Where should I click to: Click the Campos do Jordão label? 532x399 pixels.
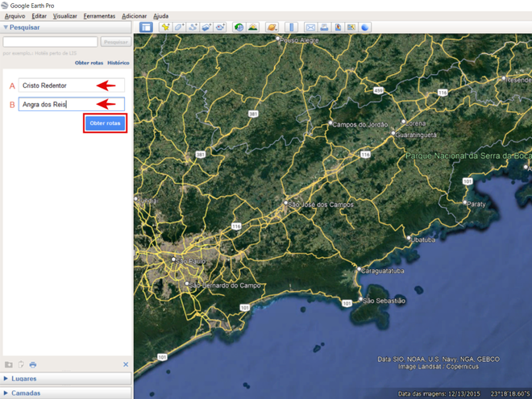(x=360, y=124)
